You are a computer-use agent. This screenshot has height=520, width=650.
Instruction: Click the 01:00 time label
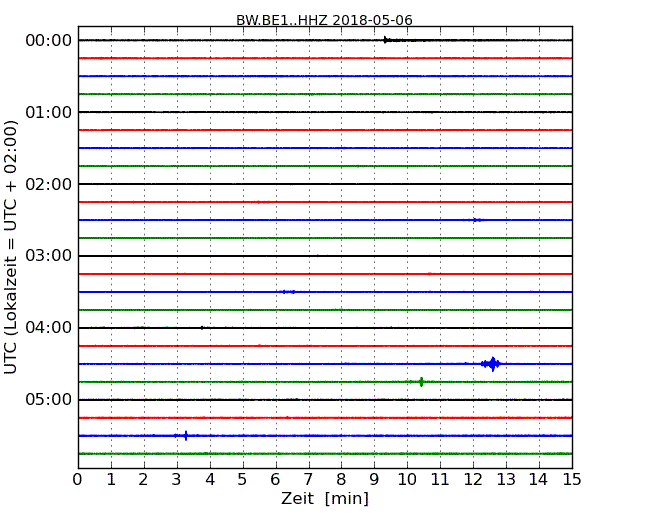coord(49,112)
